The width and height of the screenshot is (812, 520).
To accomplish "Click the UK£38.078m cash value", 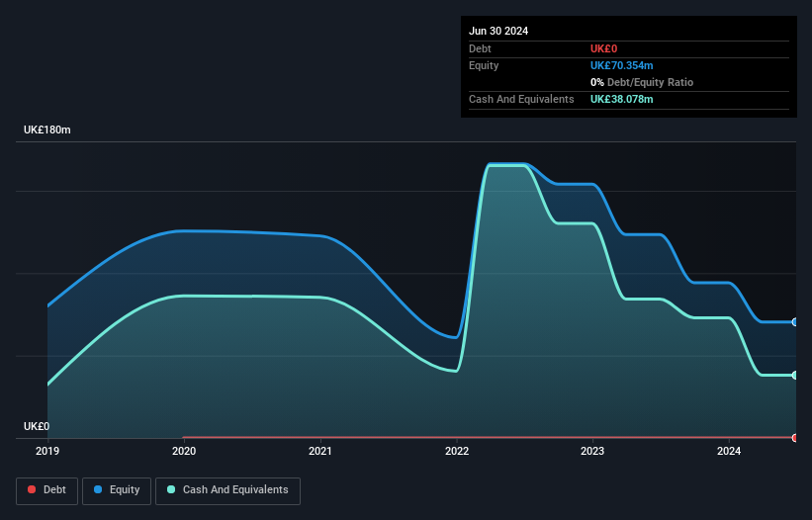I will point(621,99).
